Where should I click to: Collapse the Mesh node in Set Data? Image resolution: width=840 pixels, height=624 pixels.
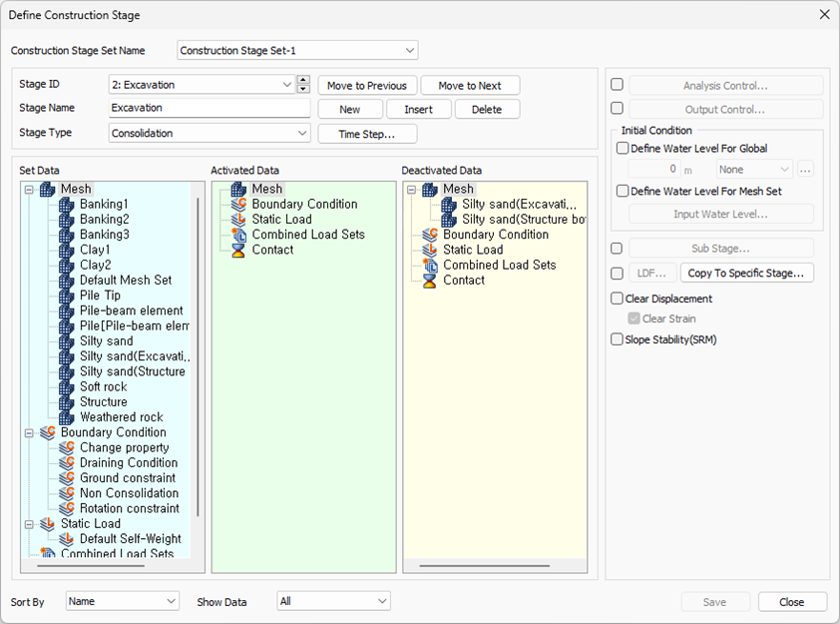click(x=30, y=190)
